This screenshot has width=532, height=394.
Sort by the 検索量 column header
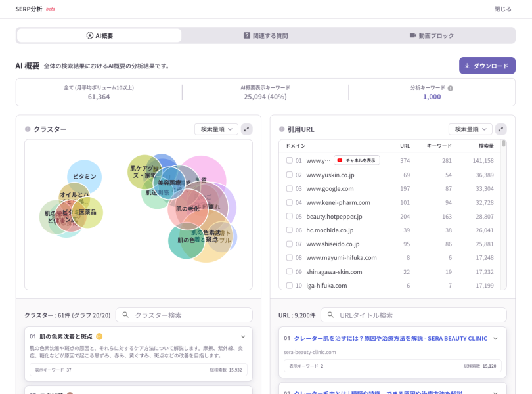point(486,146)
